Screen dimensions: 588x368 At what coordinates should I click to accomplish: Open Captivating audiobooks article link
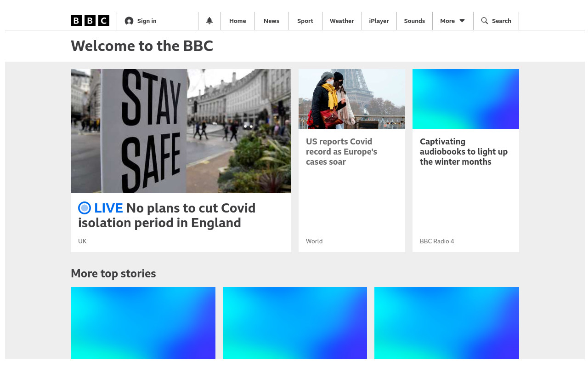click(464, 152)
